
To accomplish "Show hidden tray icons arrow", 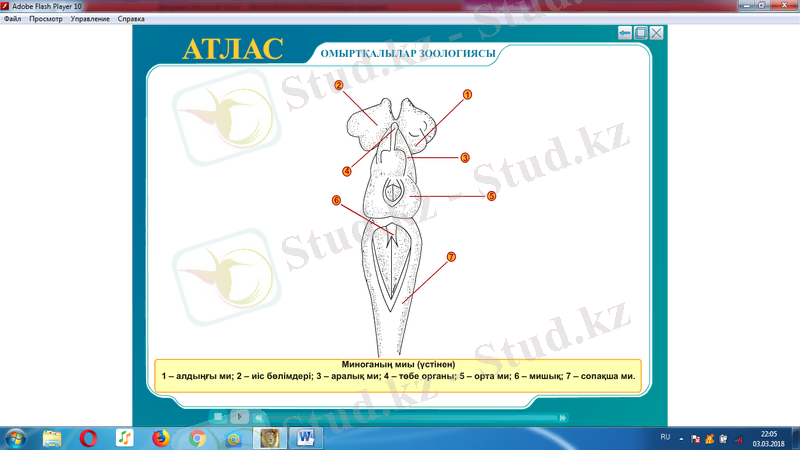I will click(x=681, y=439).
